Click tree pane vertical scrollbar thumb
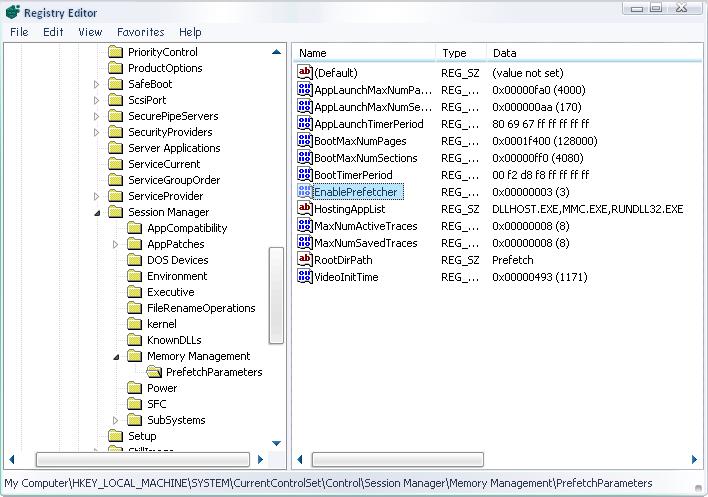The height and width of the screenshot is (497, 708). coord(276,295)
